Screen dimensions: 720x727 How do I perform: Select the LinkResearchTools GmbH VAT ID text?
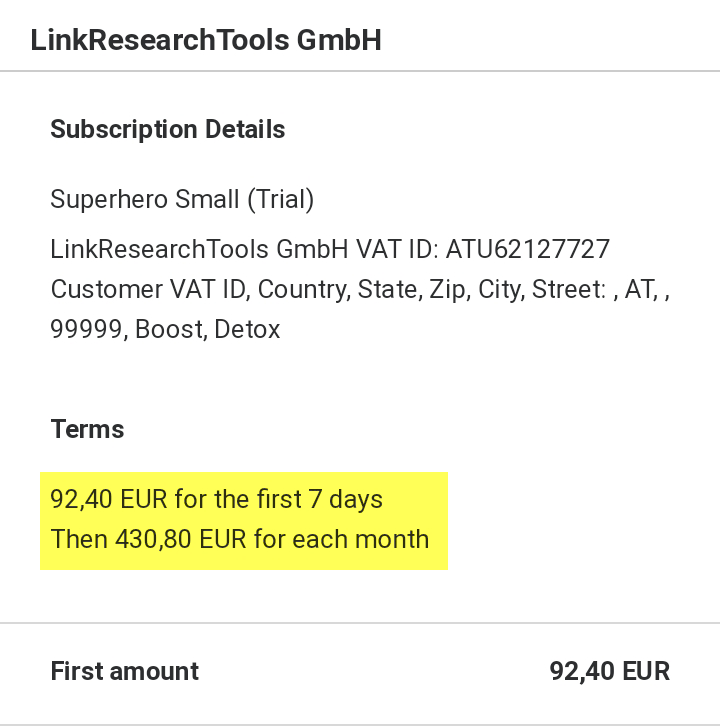click(x=244, y=249)
